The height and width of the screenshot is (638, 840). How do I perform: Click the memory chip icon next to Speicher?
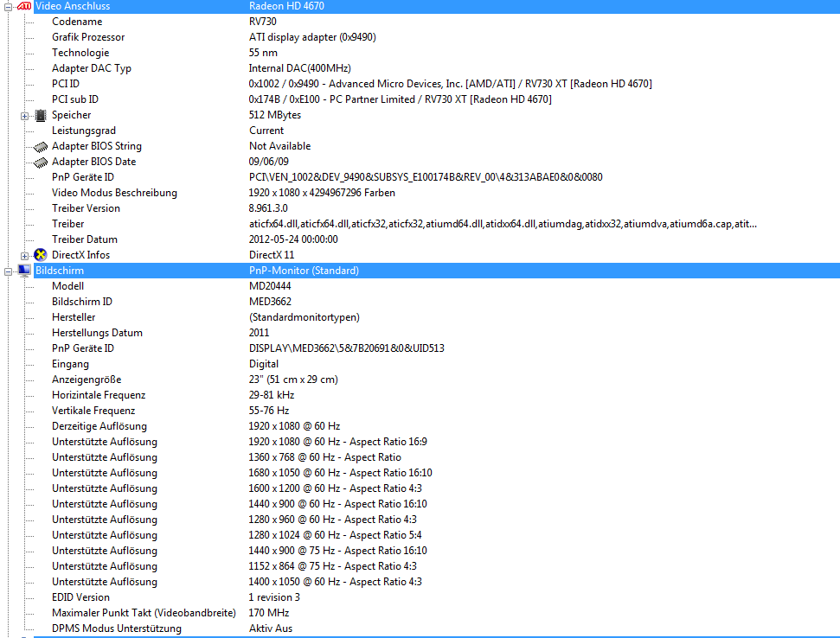tap(40, 115)
